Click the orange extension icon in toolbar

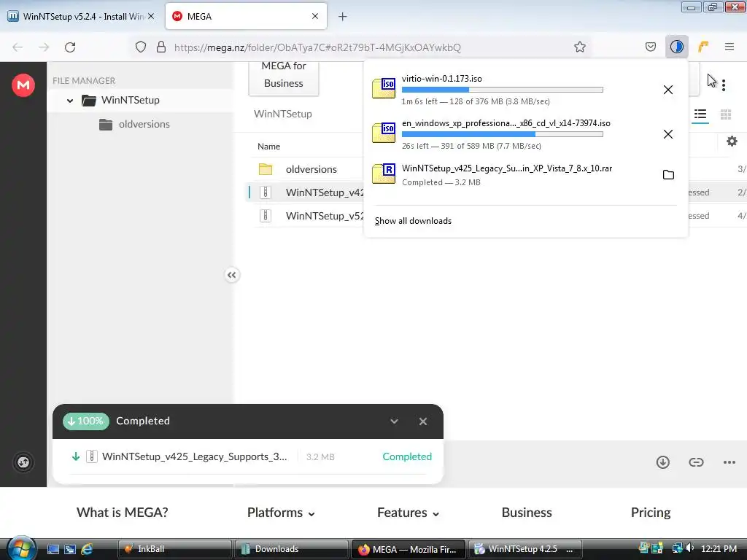coord(703,47)
